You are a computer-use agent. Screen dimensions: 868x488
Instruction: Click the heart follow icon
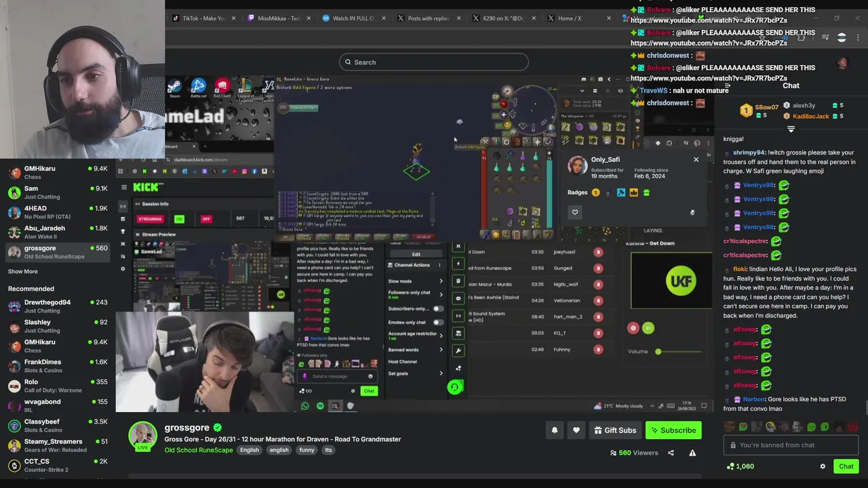click(576, 430)
